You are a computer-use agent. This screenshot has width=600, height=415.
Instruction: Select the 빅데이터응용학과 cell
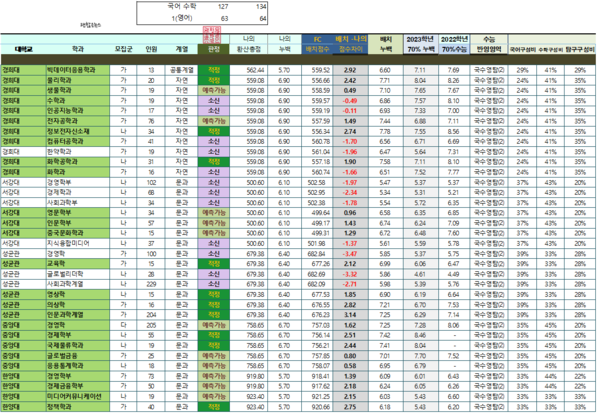click(78, 70)
